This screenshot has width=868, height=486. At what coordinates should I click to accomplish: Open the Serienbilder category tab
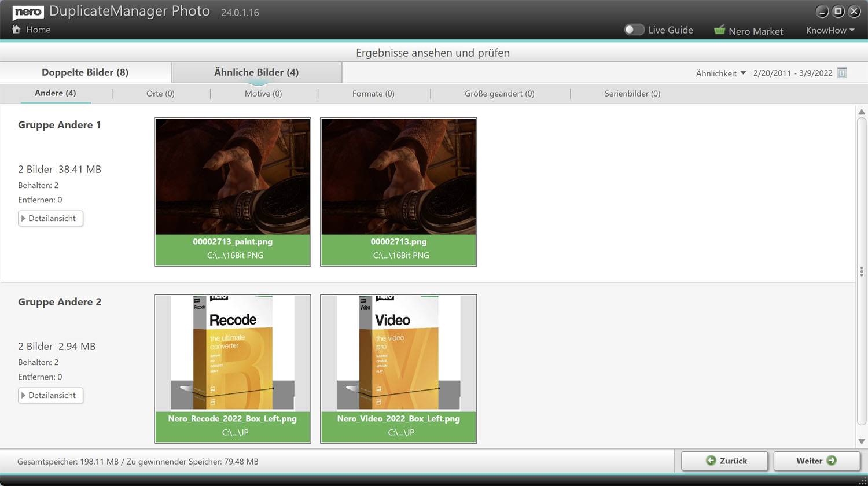coord(631,93)
